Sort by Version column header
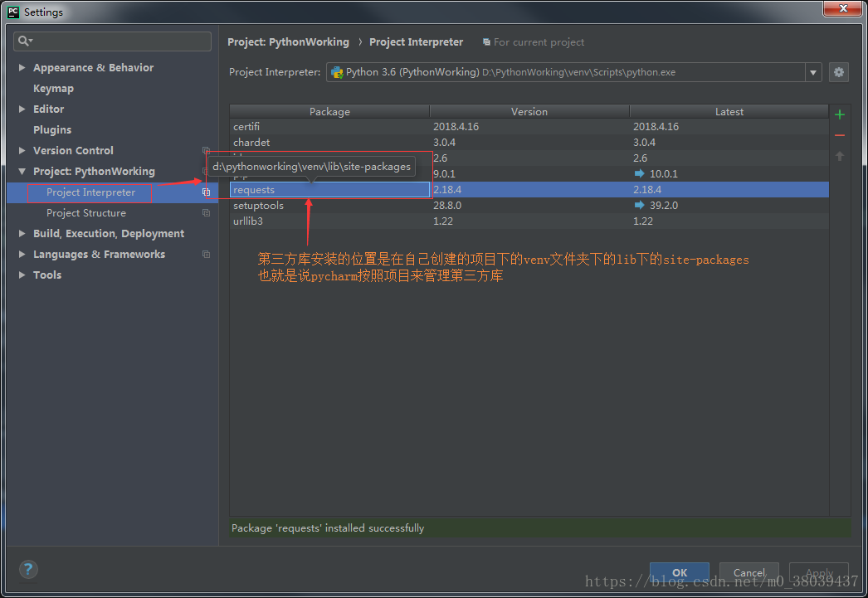Viewport: 868px width, 598px height. pyautogui.click(x=529, y=111)
